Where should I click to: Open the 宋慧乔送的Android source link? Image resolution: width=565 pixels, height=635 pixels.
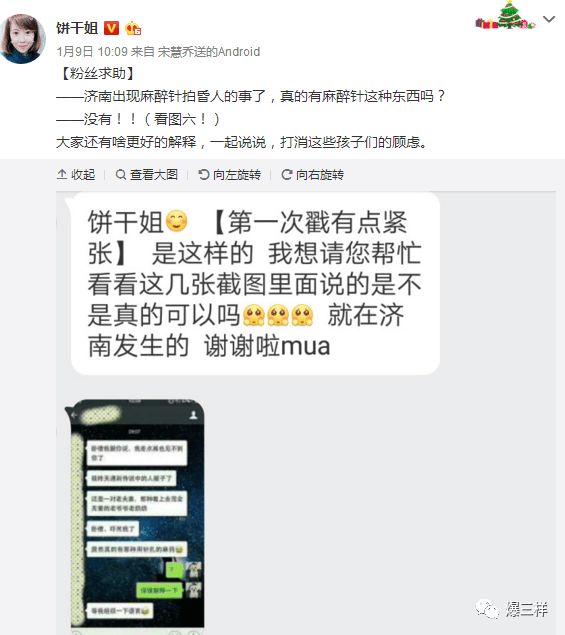(209, 52)
